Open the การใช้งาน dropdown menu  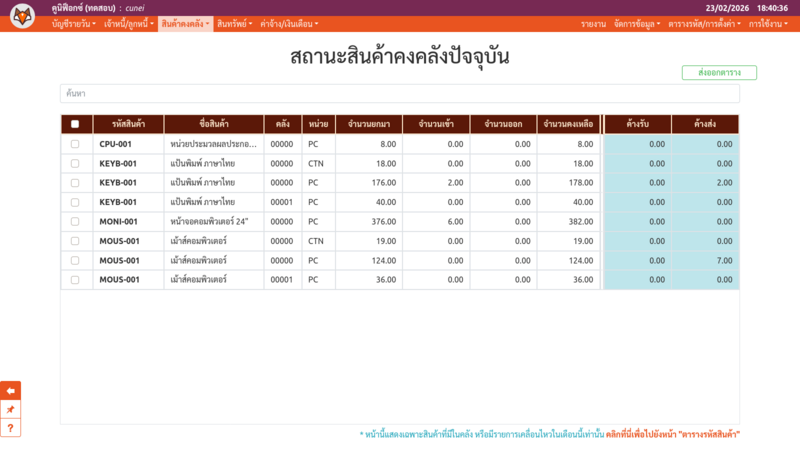pos(768,24)
